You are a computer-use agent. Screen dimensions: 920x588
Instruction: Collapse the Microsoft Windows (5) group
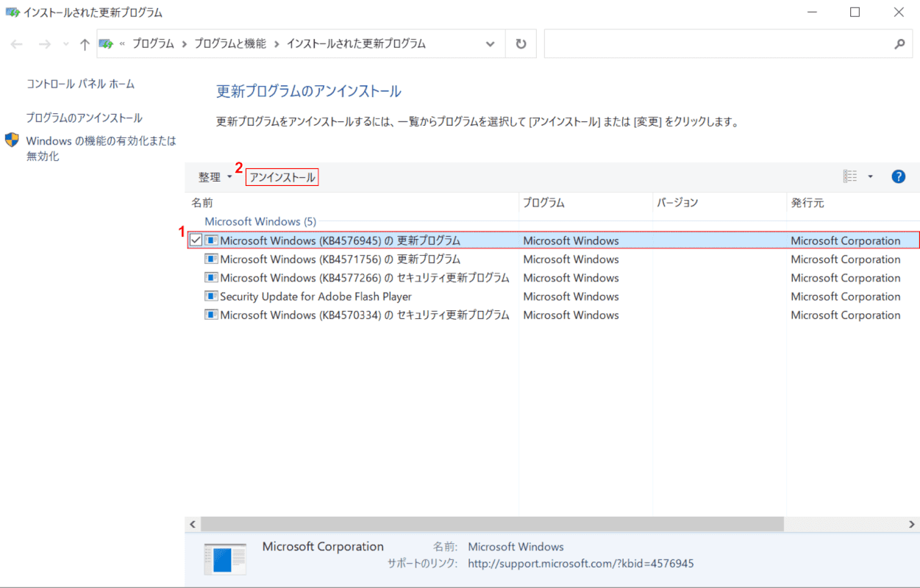coord(260,221)
